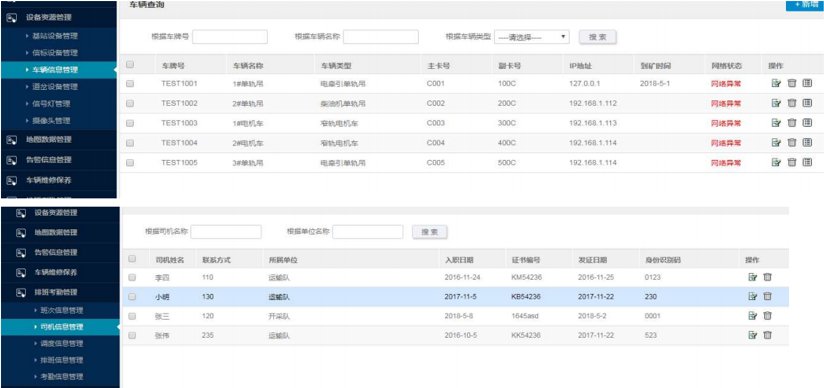This screenshot has height=388, width=824.
Task: Edit driver 张三 record icon
Action: coord(753,316)
